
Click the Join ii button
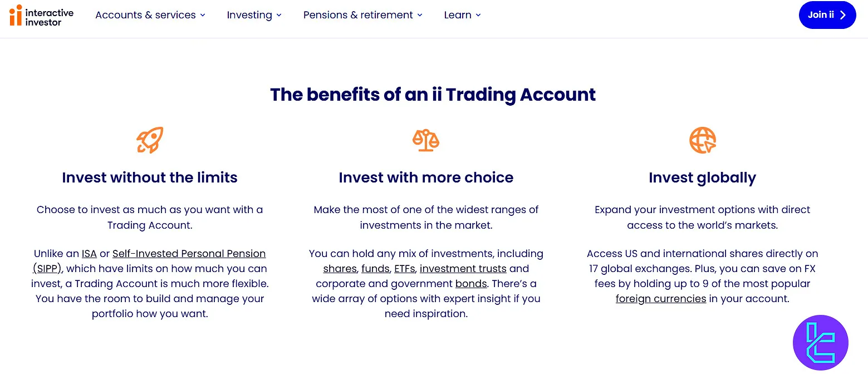827,15
